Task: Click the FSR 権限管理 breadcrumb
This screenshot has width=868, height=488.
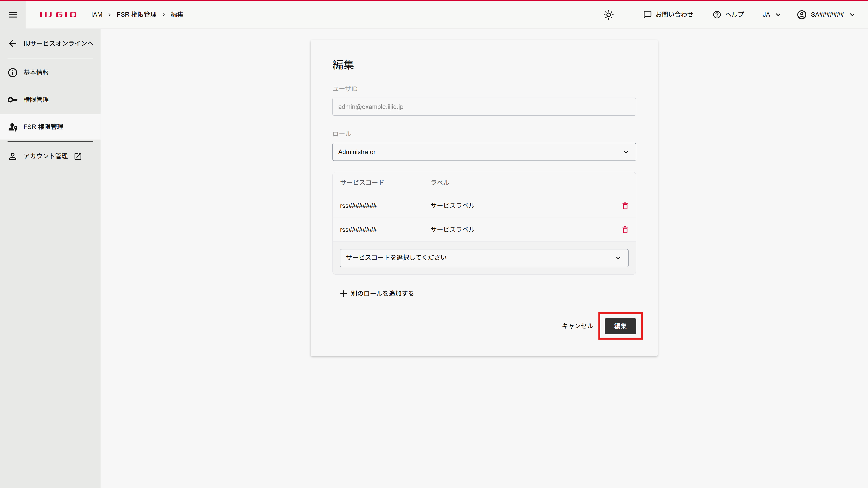Action: tap(137, 14)
